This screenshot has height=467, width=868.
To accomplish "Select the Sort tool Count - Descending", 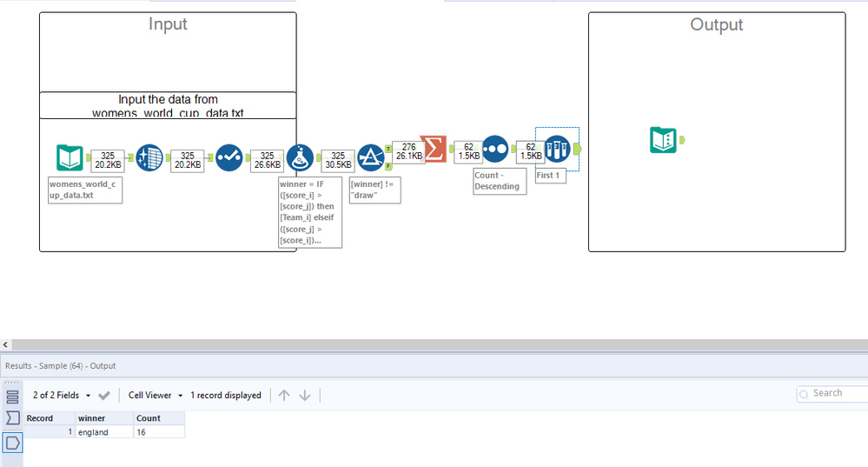I will 495,149.
